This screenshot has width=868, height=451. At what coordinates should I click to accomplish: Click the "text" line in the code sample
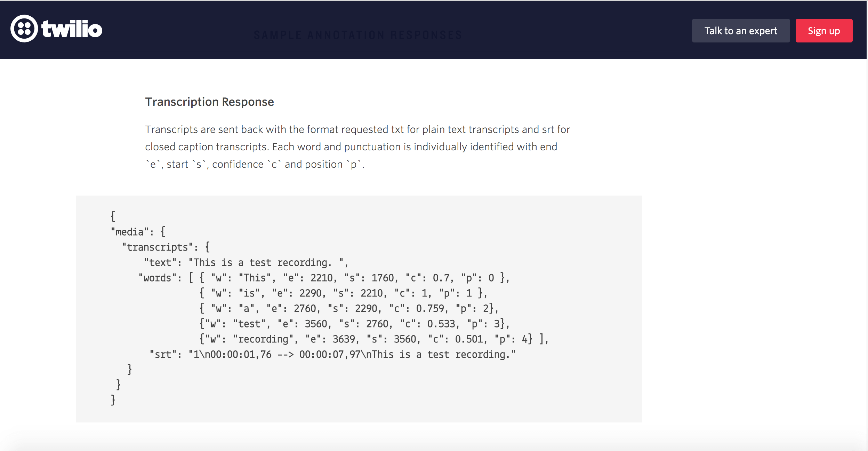[246, 262]
